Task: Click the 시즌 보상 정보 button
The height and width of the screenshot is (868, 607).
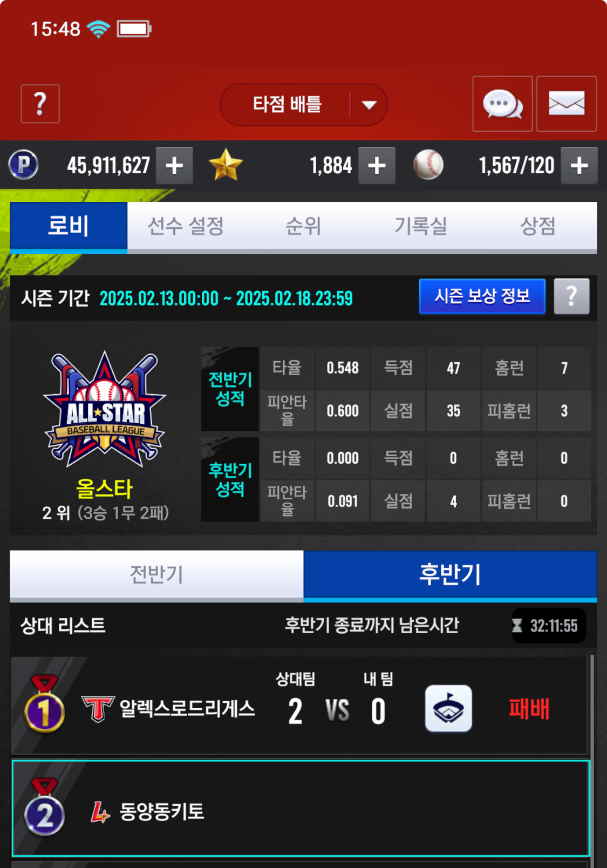Action: pyautogui.click(x=482, y=296)
